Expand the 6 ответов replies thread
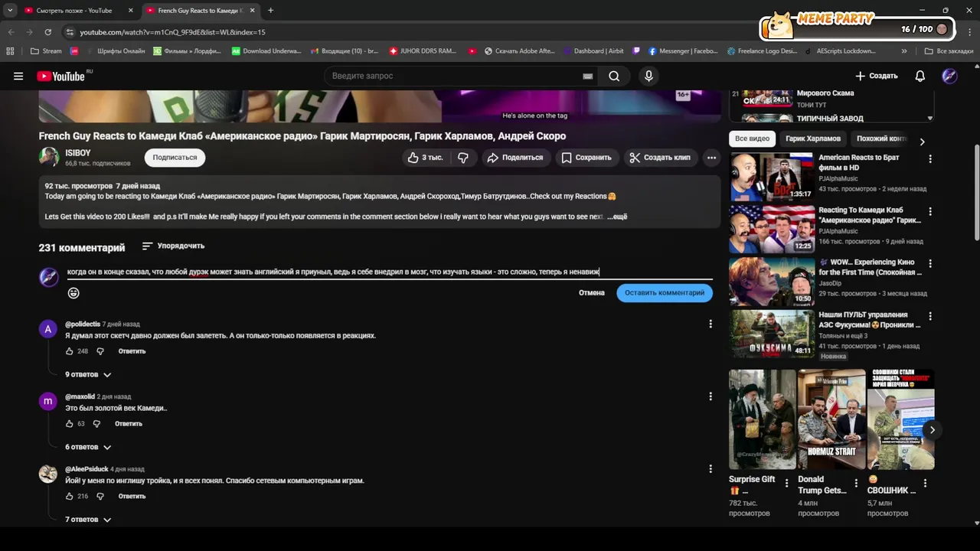The image size is (980, 551). [88, 447]
